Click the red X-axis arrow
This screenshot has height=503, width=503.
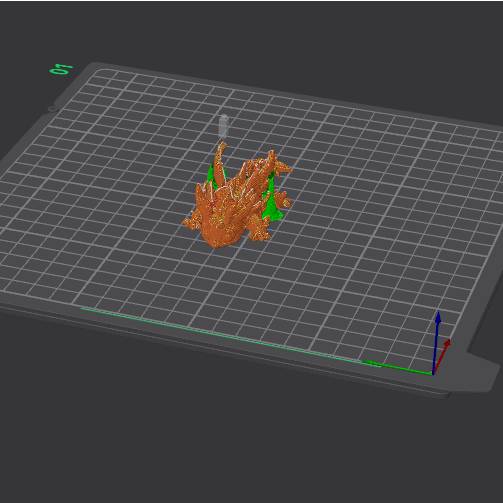click(442, 356)
